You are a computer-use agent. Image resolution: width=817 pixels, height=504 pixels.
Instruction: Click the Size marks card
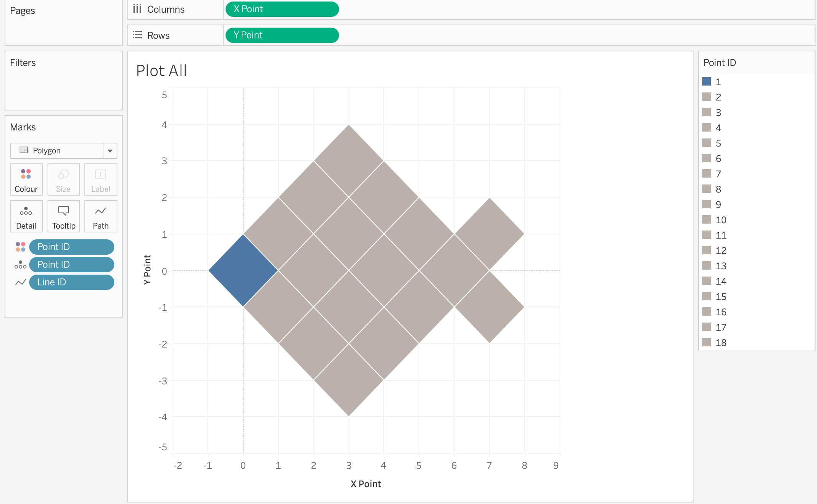pos(63,180)
